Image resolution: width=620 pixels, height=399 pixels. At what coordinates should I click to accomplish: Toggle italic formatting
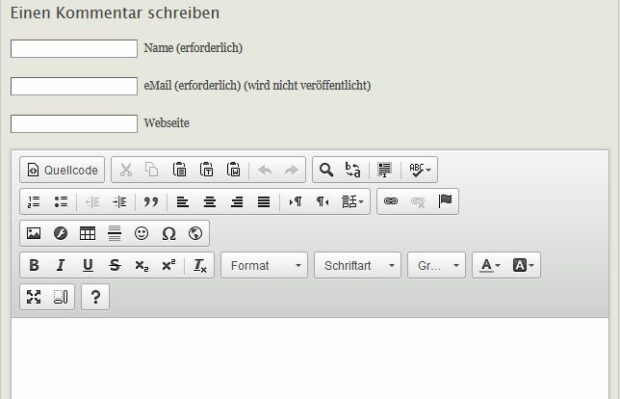[x=60, y=265]
